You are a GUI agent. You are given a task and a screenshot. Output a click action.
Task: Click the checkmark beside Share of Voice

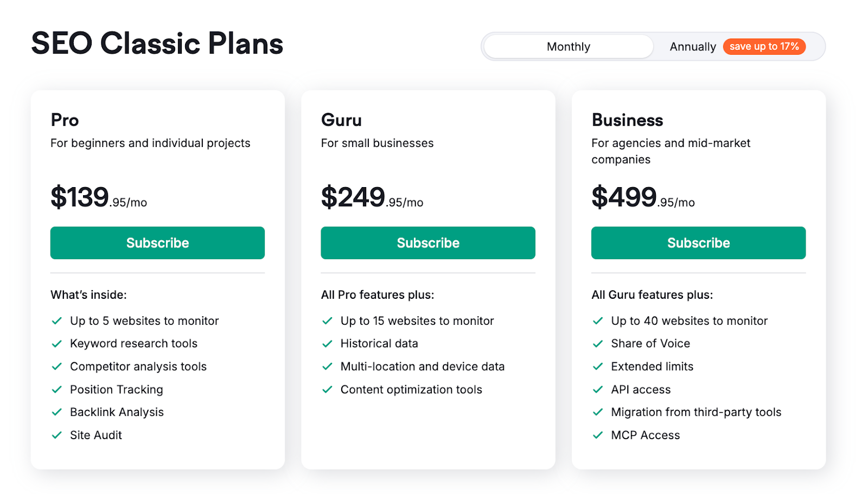[598, 343]
